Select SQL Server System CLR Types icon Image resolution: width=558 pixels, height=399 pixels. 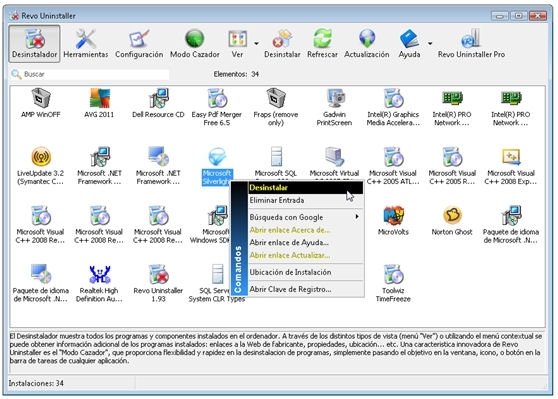click(x=217, y=274)
